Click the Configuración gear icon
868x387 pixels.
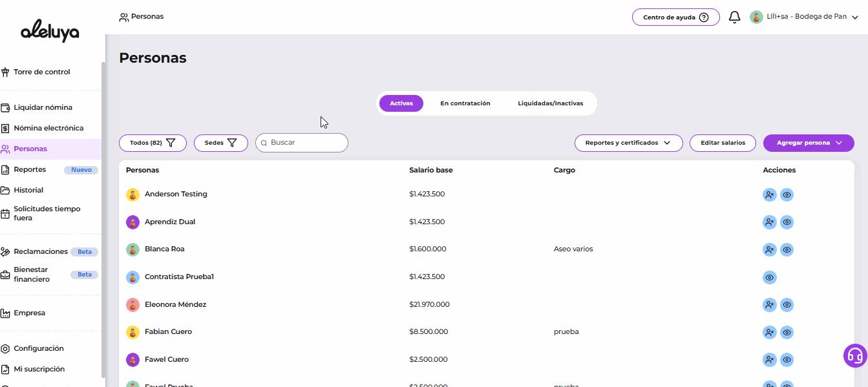[x=6, y=349]
